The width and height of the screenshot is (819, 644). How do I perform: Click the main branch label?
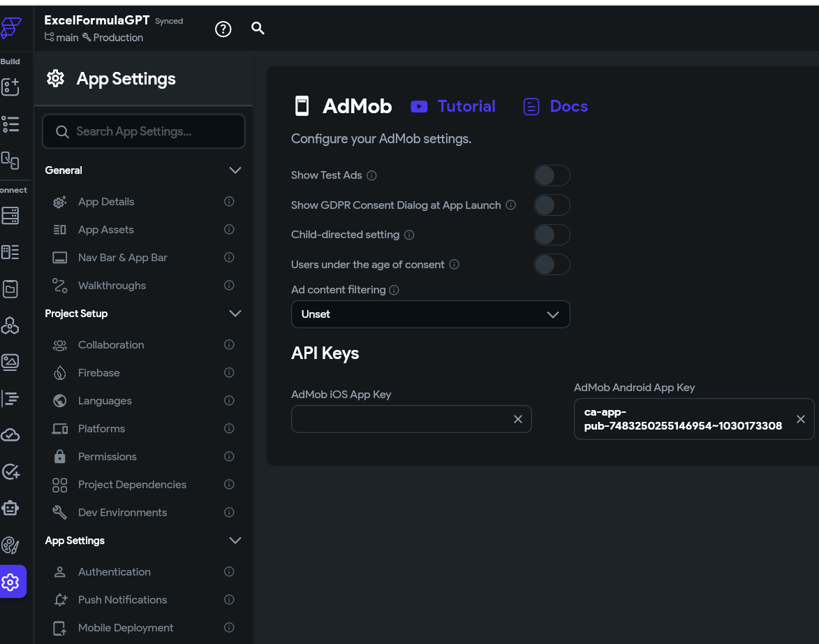(x=61, y=38)
